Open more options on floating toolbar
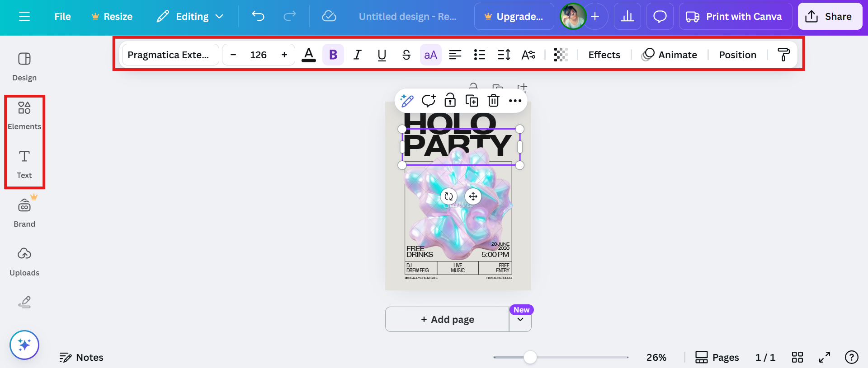Image resolution: width=868 pixels, height=368 pixels. [515, 101]
